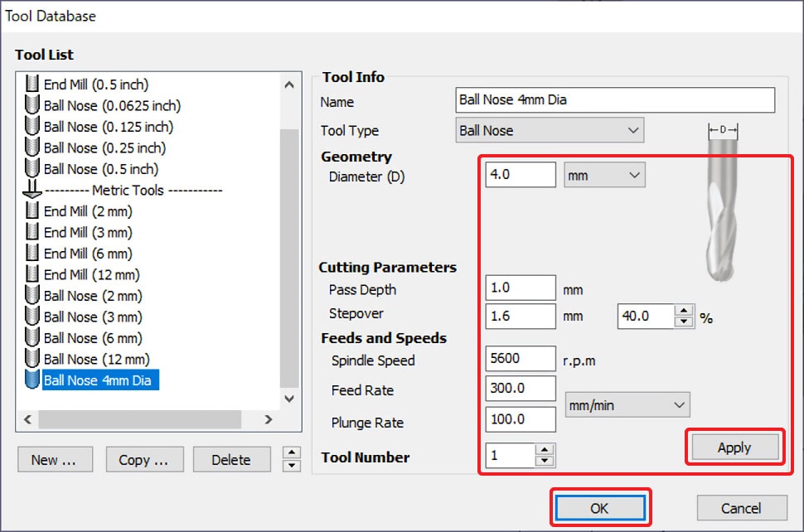
Task: Select the Ball Nose (0.25 inch) icon
Action: pos(32,148)
